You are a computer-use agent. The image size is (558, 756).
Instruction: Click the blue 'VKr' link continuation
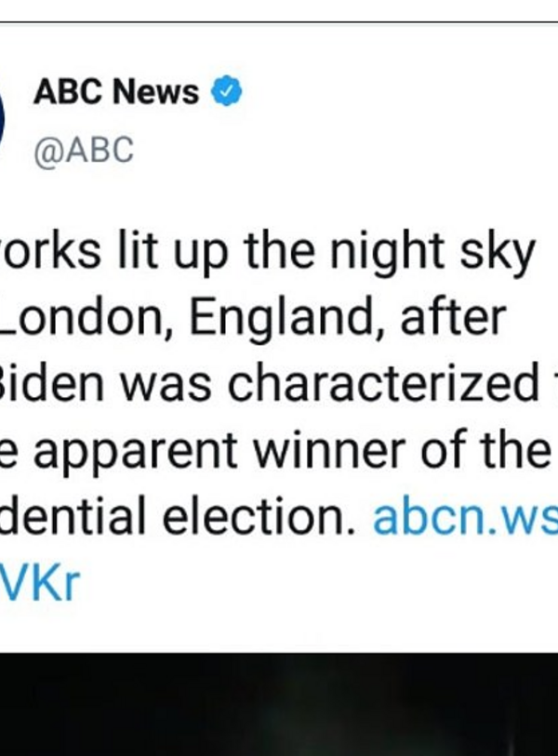[42, 585]
